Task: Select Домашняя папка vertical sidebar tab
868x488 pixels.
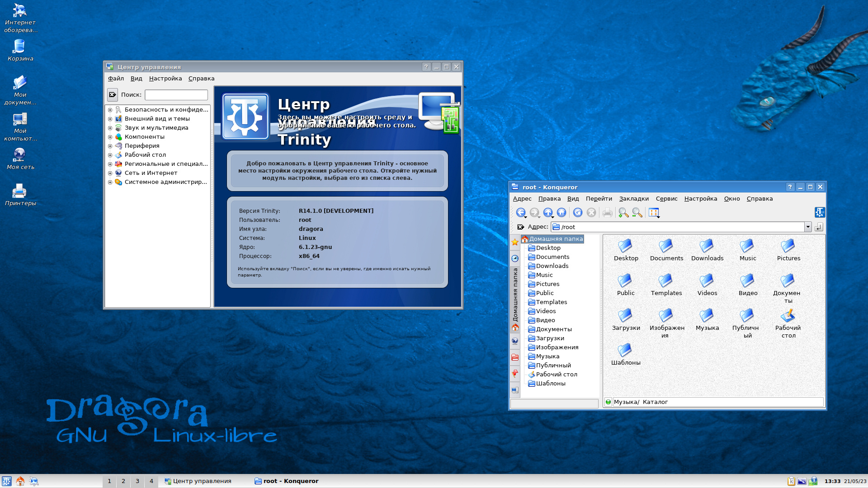Action: pos(515,300)
